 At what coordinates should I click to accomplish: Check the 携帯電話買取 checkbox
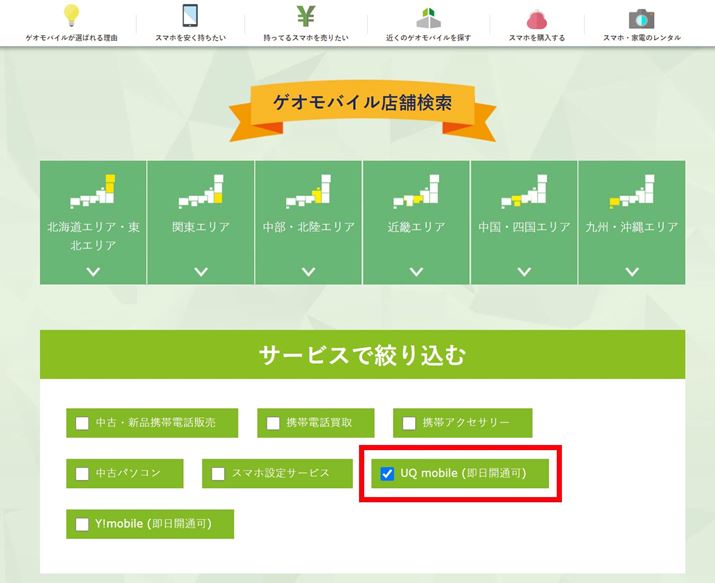coord(273,423)
